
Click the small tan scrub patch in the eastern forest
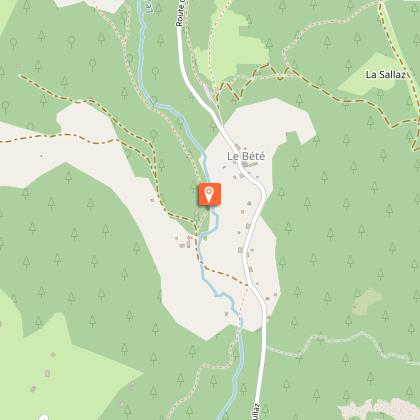[367, 302]
